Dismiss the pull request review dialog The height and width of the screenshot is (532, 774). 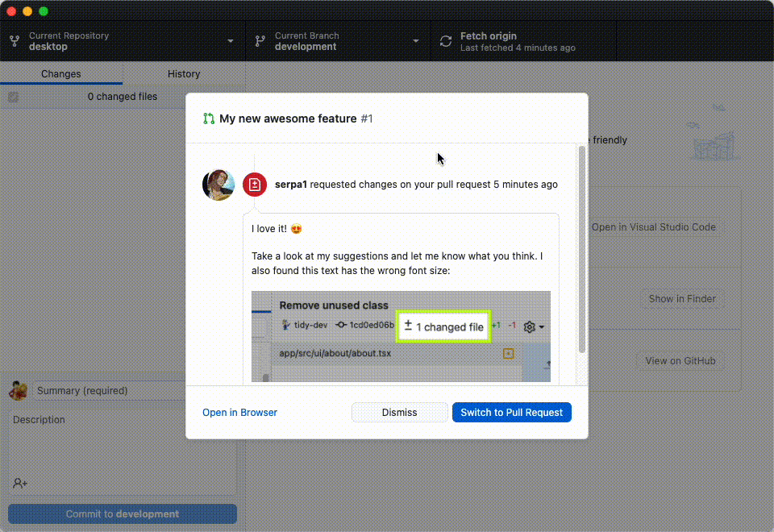click(x=399, y=413)
